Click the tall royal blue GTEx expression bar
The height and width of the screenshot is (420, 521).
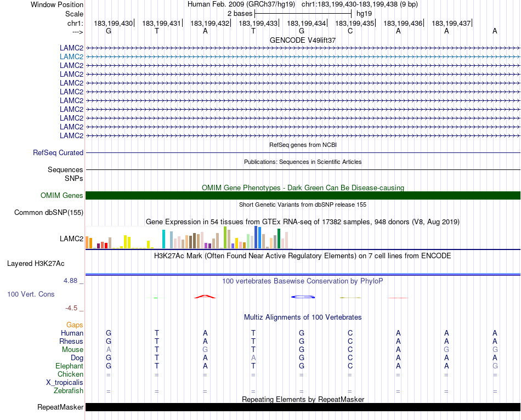click(256, 237)
